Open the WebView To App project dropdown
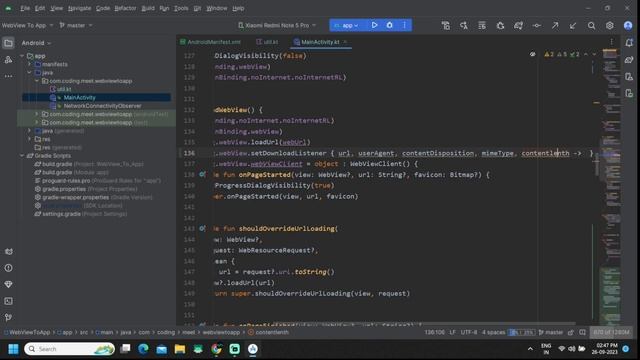The width and height of the screenshot is (640, 360). [x=27, y=25]
